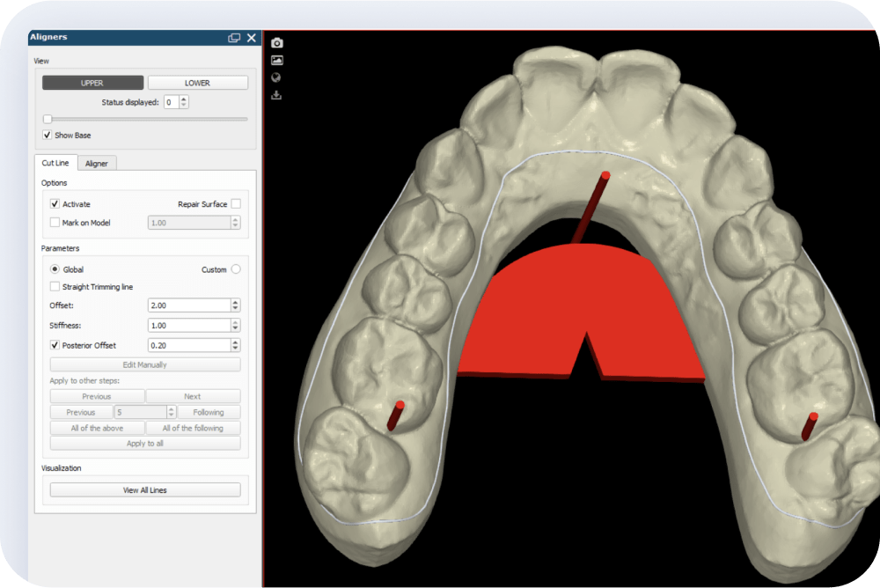Decrease the Status displayed value

pyautogui.click(x=184, y=105)
